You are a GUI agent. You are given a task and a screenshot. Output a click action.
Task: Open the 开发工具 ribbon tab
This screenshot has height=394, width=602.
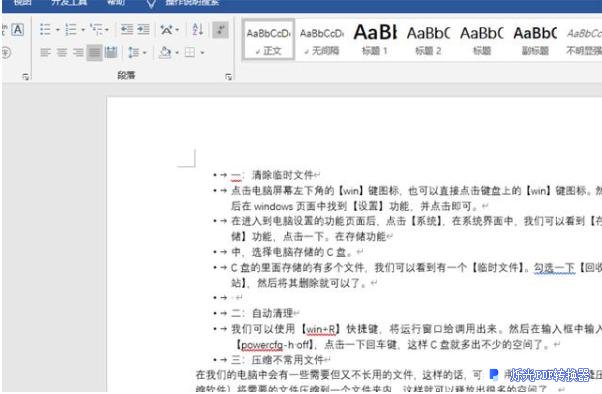[69, 3]
